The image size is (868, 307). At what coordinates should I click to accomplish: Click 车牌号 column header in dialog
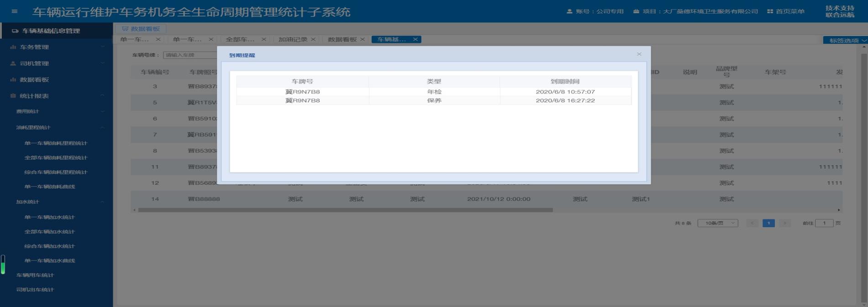302,82
